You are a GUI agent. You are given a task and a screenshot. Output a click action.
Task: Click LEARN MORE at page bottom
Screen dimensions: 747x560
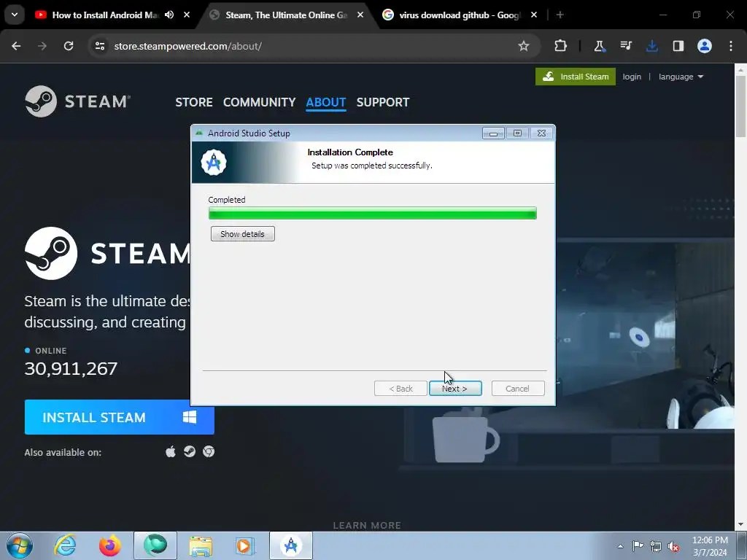367,525
